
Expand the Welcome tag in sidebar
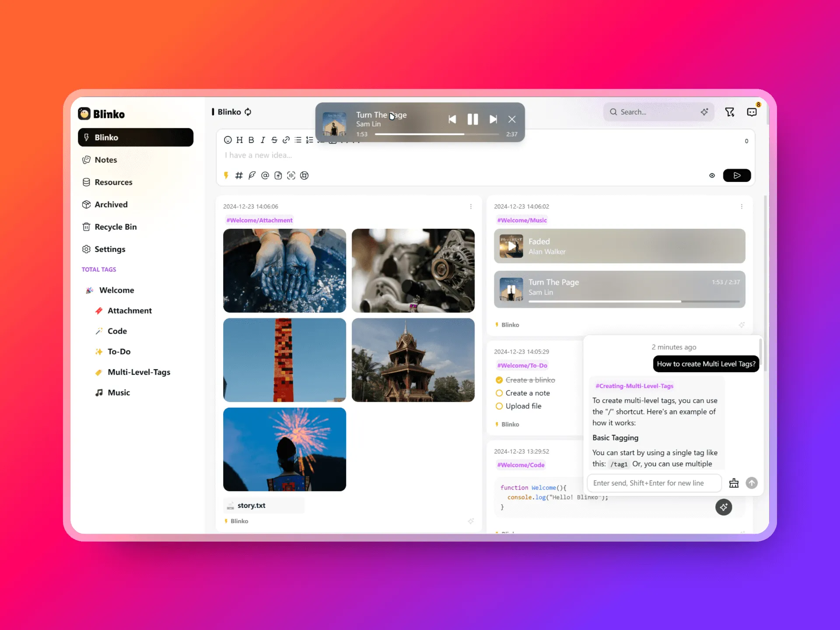(116, 290)
